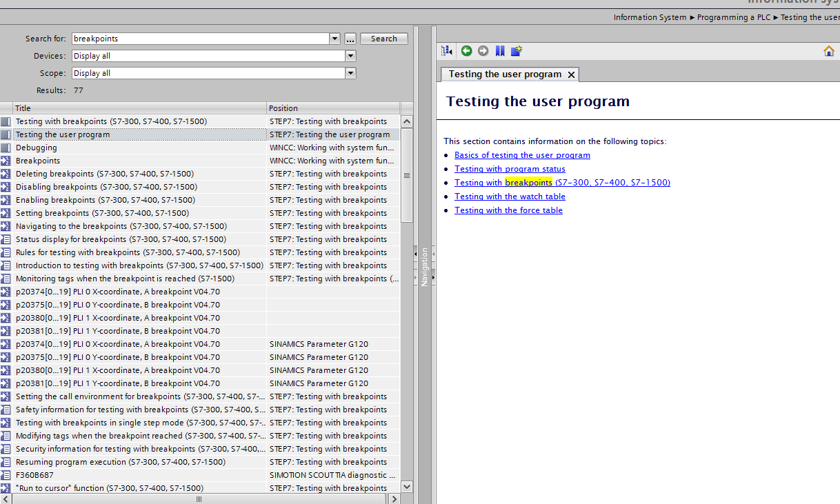Click the Search button
840x504 pixels.
[x=384, y=39]
